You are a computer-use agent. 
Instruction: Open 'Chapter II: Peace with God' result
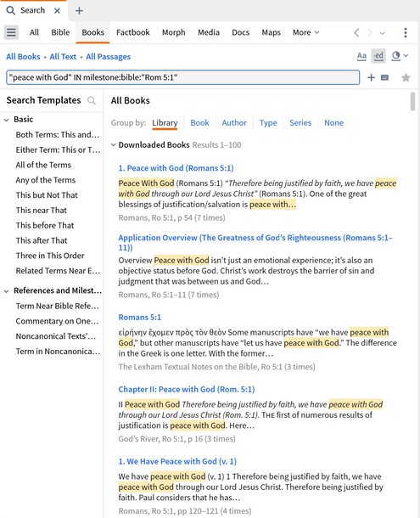pyautogui.click(x=187, y=390)
